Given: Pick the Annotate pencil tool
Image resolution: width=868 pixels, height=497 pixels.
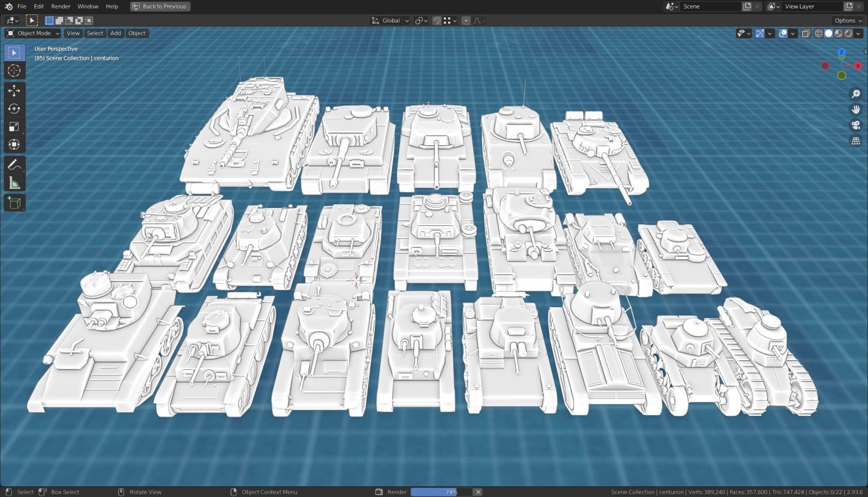Looking at the screenshot, I should (15, 165).
